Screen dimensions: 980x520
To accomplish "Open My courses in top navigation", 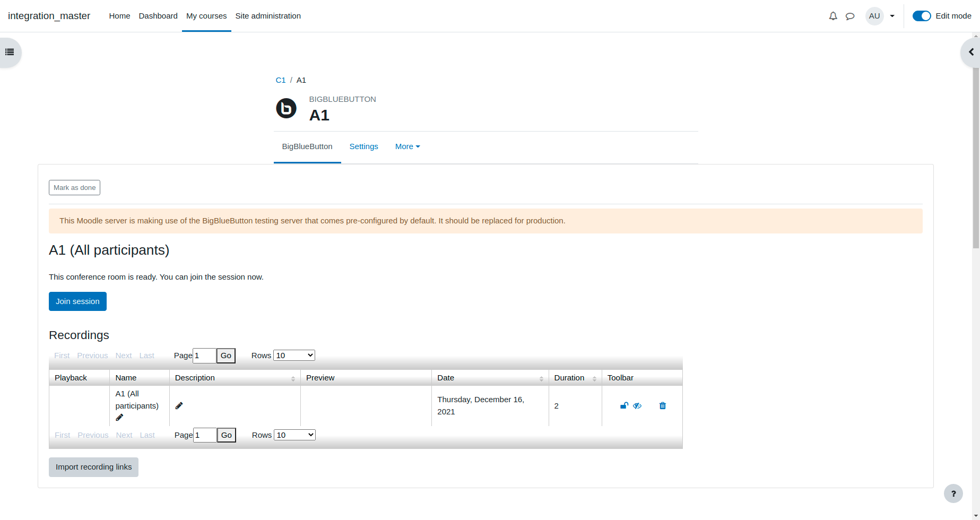I will tap(206, 16).
